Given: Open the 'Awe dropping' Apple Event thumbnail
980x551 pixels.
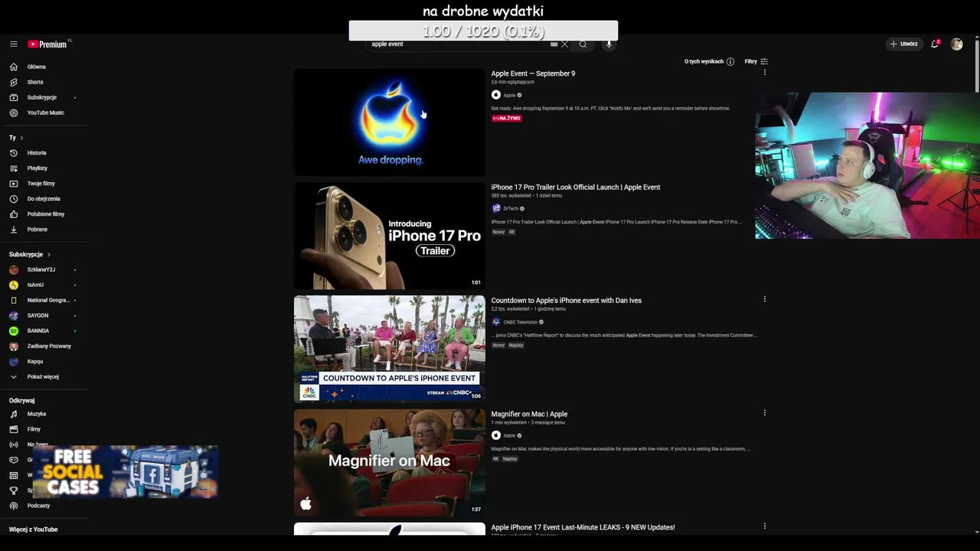Looking at the screenshot, I should (389, 122).
